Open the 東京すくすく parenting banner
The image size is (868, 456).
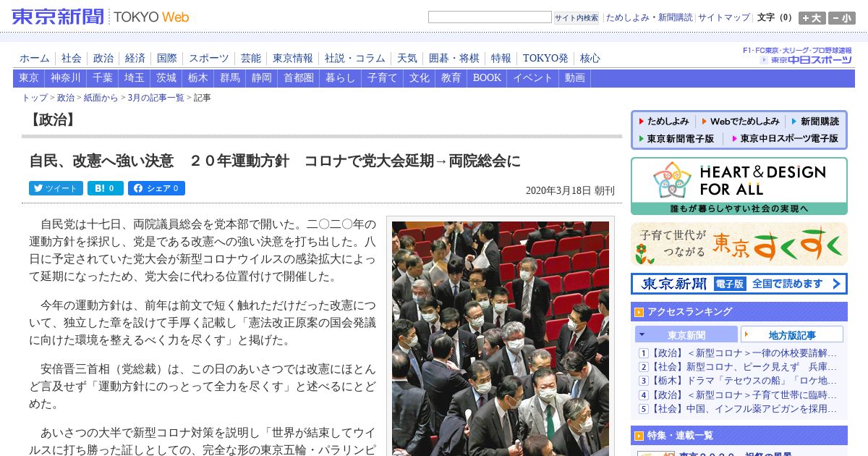tap(739, 244)
